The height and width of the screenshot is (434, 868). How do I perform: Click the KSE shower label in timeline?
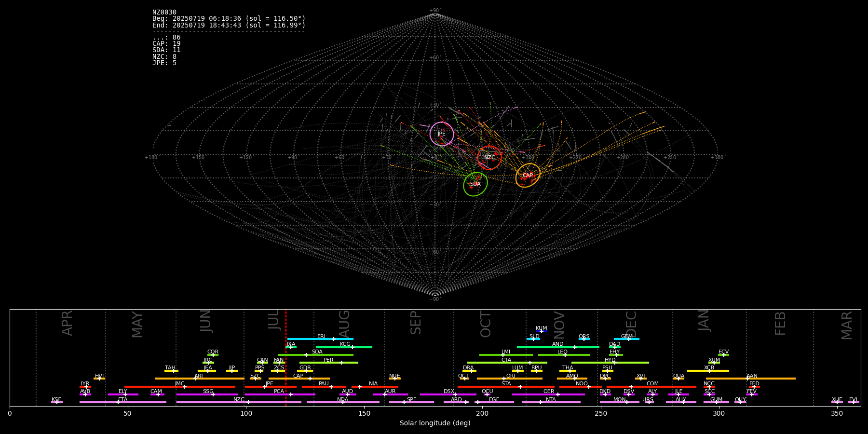tap(56, 400)
